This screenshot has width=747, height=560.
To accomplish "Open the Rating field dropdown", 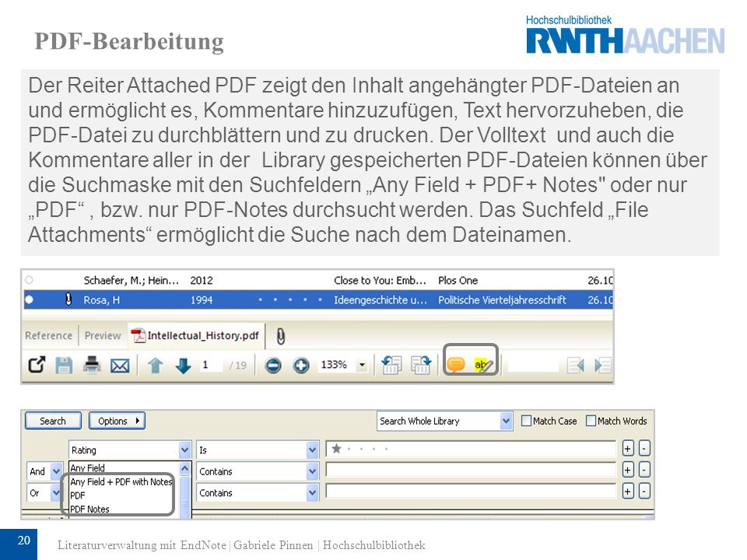I will 185,450.
